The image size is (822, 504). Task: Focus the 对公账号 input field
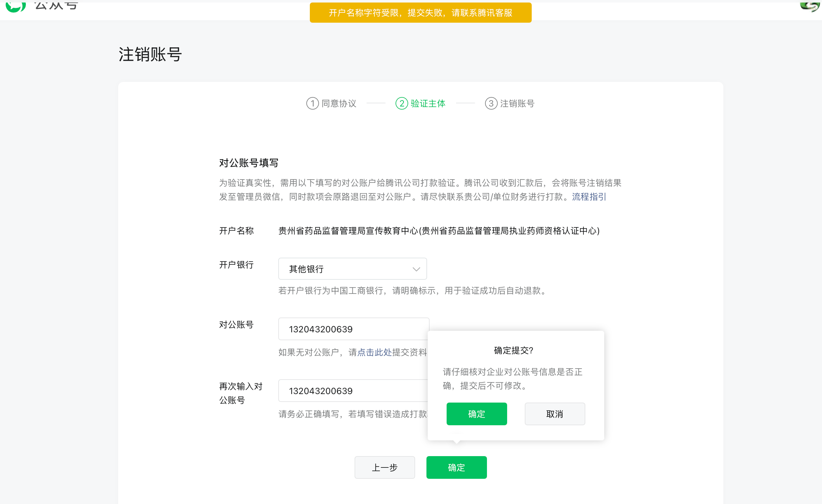(x=354, y=329)
